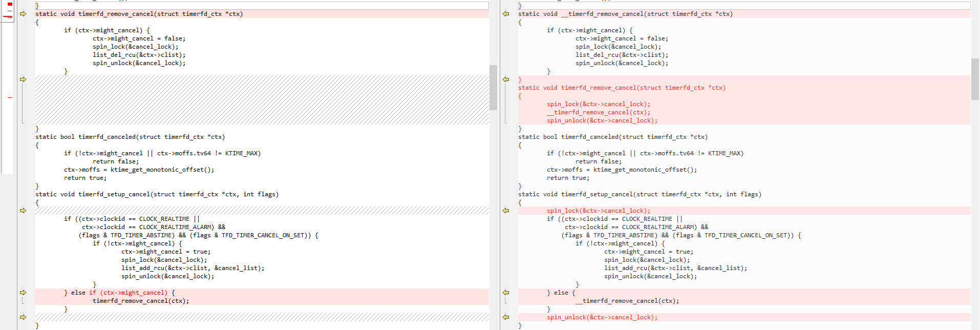Click 'if ((ctx->clockid == CLOCK_REALTIME ||' in left pane
The width and height of the screenshot is (980, 330).
(132, 219)
